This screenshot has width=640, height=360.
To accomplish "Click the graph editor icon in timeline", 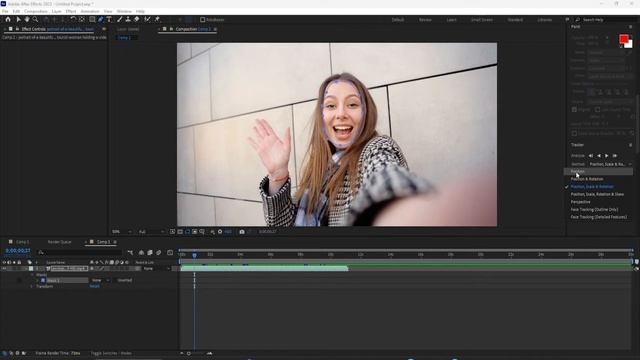I will click(170, 253).
